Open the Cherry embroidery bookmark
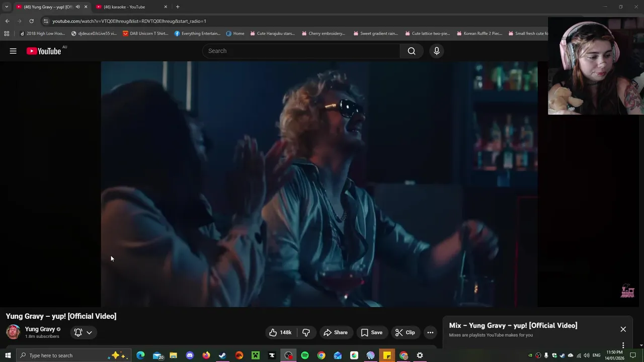The image size is (644, 362). click(x=324, y=34)
